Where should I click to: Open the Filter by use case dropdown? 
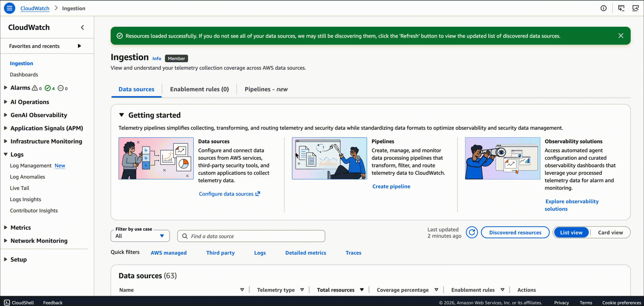tap(140, 236)
